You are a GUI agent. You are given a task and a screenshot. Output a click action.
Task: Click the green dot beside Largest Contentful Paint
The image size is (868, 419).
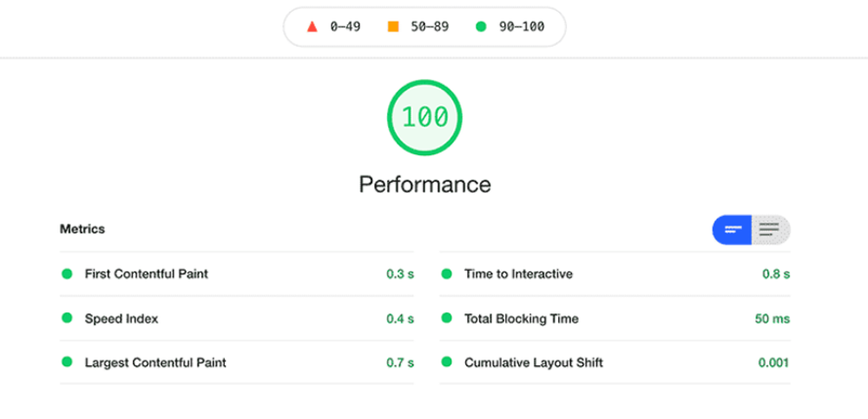pyautogui.click(x=67, y=363)
